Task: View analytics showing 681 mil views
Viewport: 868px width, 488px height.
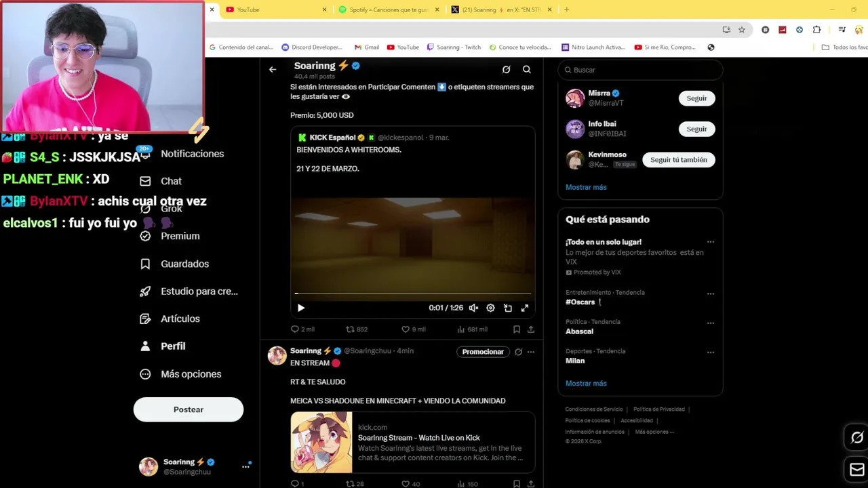Action: tap(472, 329)
